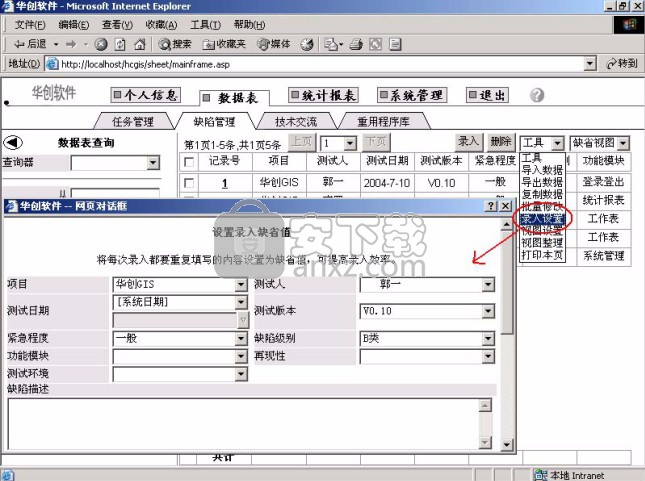Check the box for record 1
This screenshot has height=481, width=645.
coord(189,182)
